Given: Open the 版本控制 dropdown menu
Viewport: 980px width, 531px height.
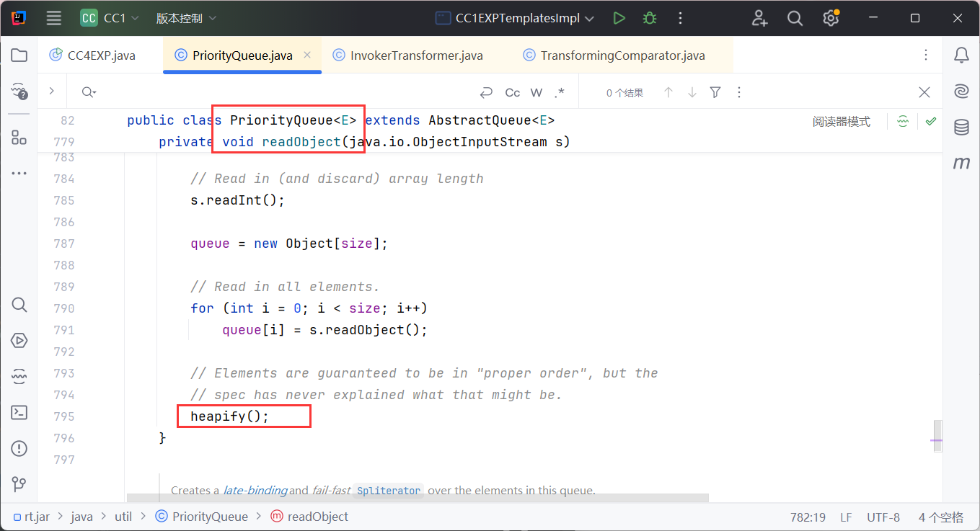Looking at the screenshot, I should click(x=186, y=18).
